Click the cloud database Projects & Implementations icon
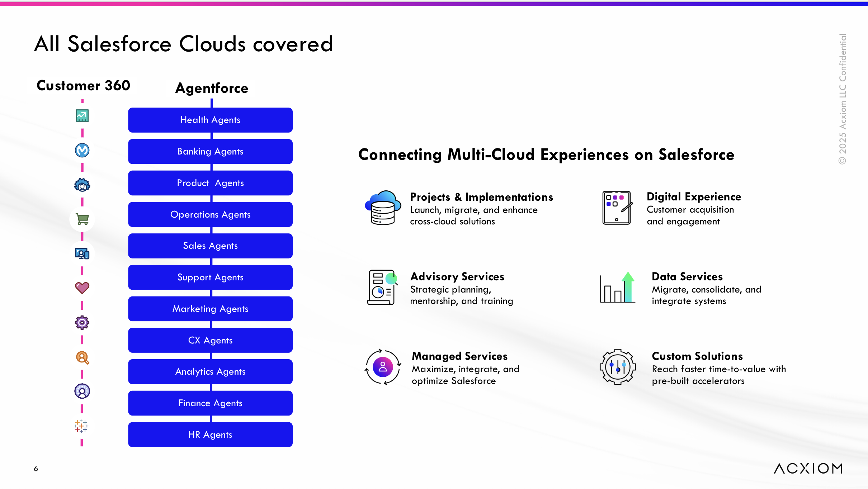This screenshot has width=868, height=489. click(383, 208)
